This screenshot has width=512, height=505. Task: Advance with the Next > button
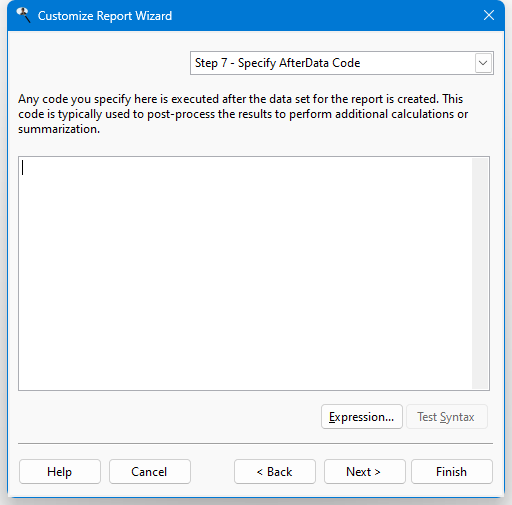pyautogui.click(x=365, y=471)
